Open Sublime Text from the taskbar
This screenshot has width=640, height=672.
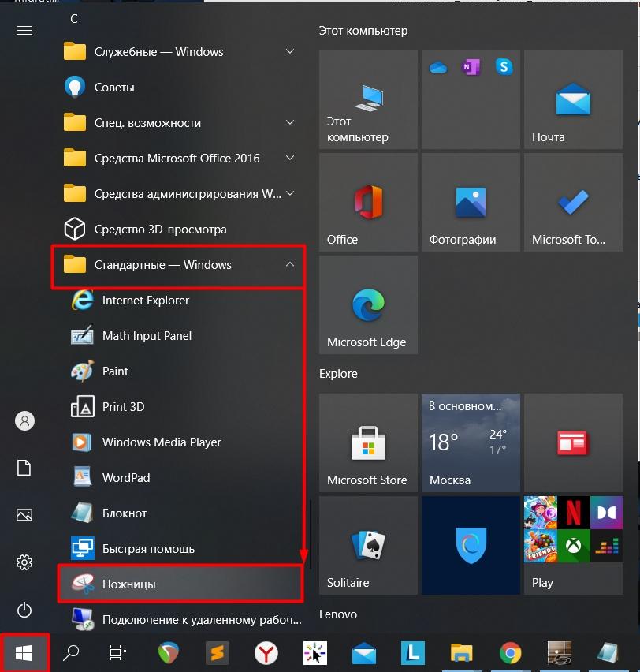pos(218,653)
